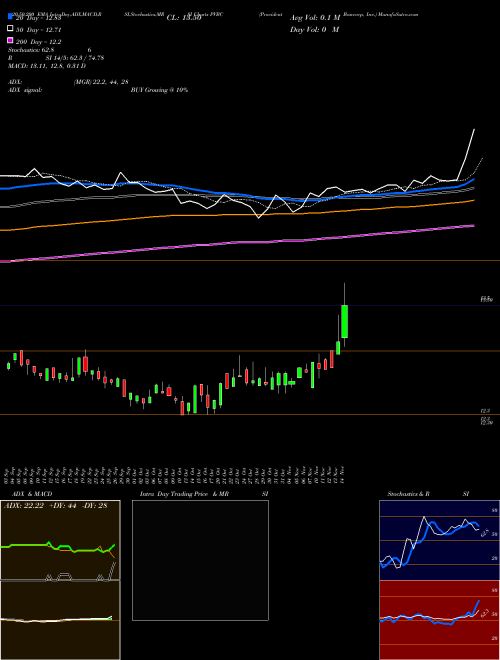Viewport: 500px width, 660px height.
Task: Click the ADX indicator chart with green line
Action: [x=60, y=540]
